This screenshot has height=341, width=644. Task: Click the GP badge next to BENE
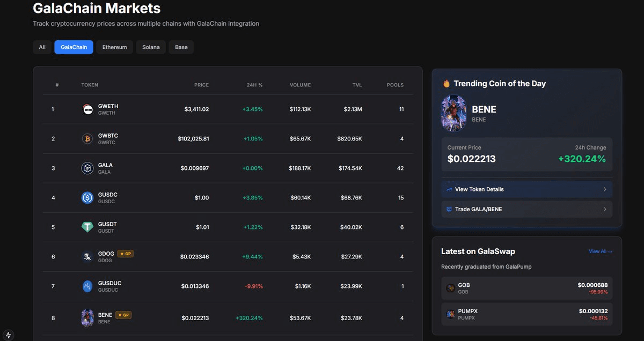point(122,315)
